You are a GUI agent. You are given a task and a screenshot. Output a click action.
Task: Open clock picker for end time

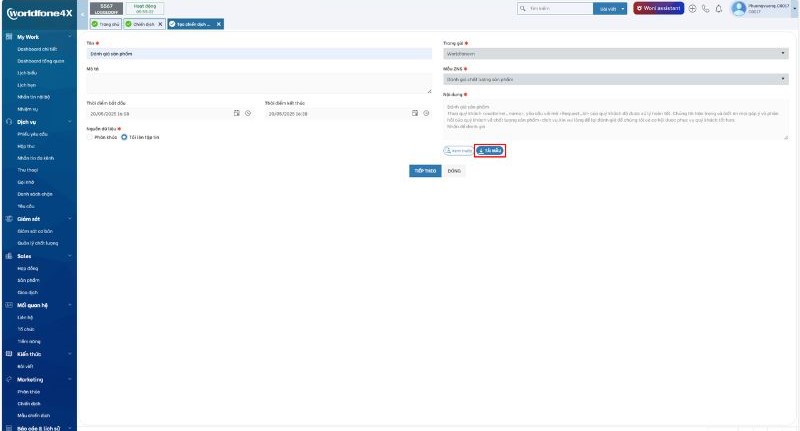(426, 113)
